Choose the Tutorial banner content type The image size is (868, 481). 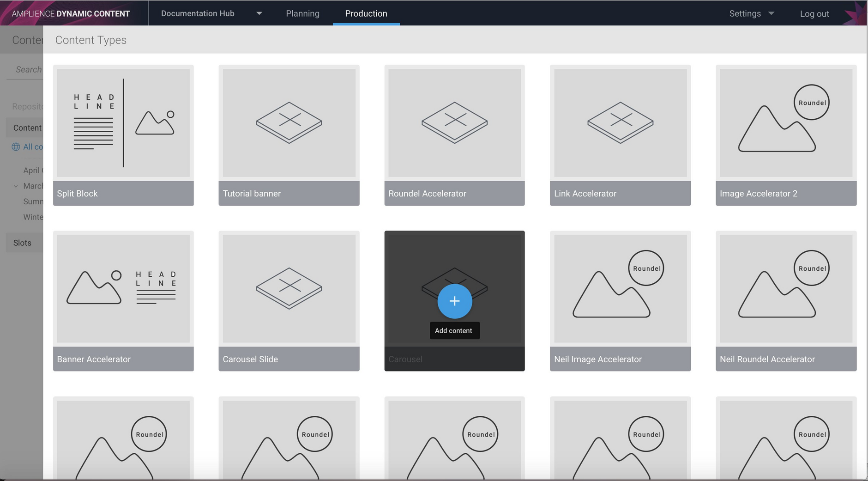[x=289, y=135]
